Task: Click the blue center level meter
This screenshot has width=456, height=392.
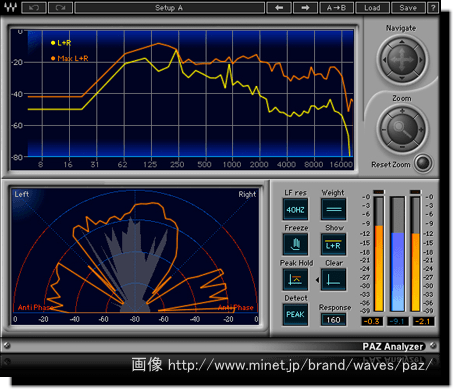Action: pos(397,254)
